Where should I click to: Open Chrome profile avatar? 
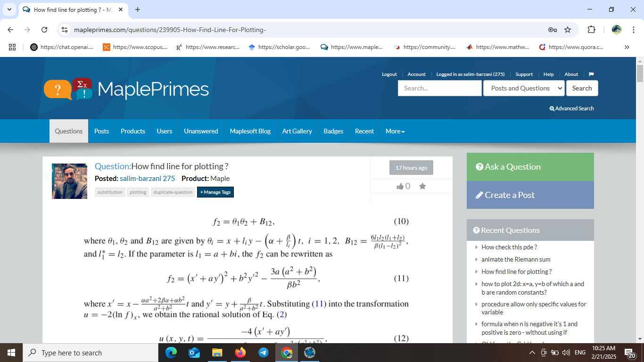[x=617, y=30]
